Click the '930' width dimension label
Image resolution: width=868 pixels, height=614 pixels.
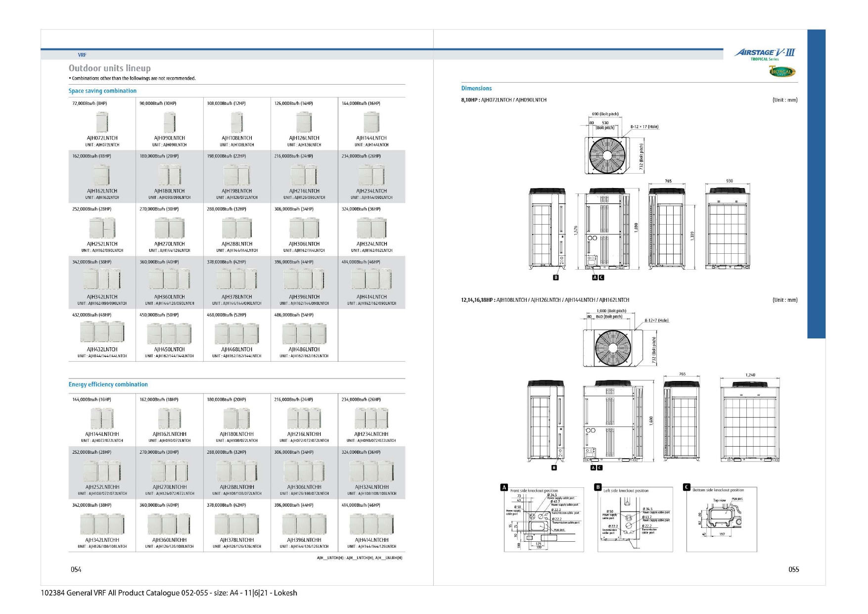pos(730,181)
